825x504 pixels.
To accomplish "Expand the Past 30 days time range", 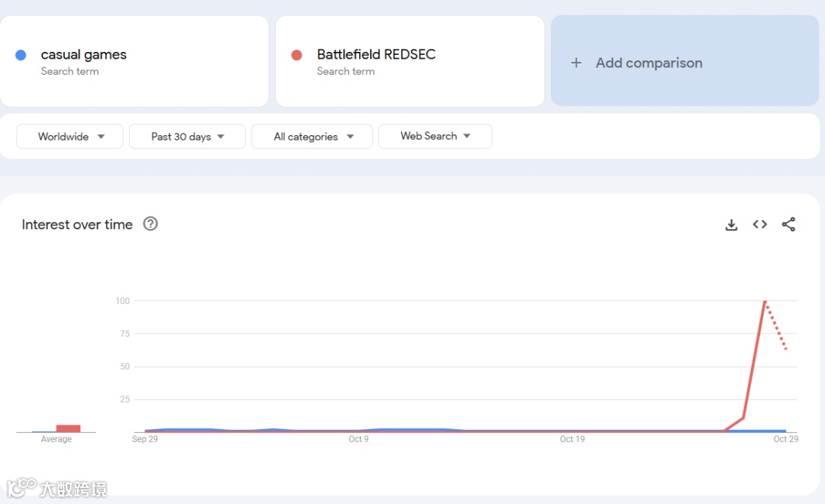I will [187, 137].
